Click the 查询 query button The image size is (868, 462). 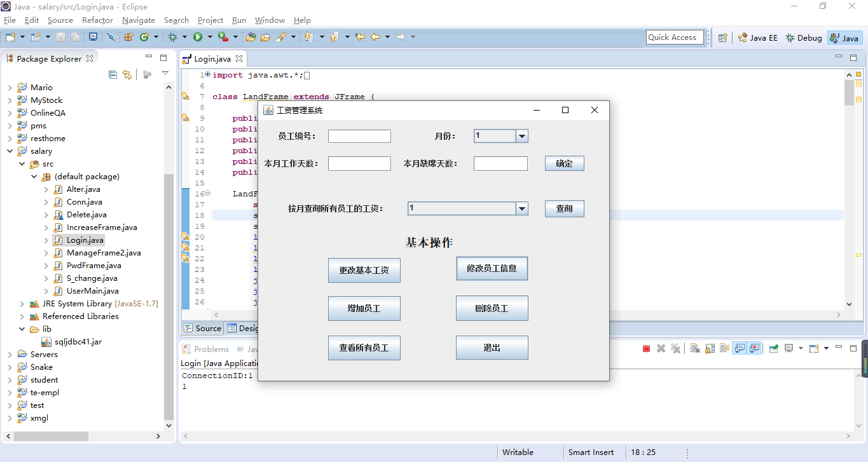pos(564,208)
